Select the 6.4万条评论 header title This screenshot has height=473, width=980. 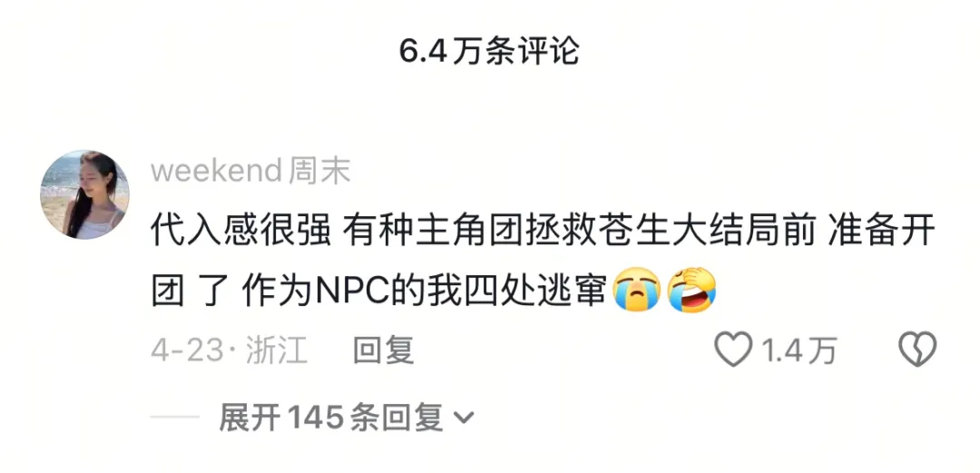pyautogui.click(x=490, y=52)
